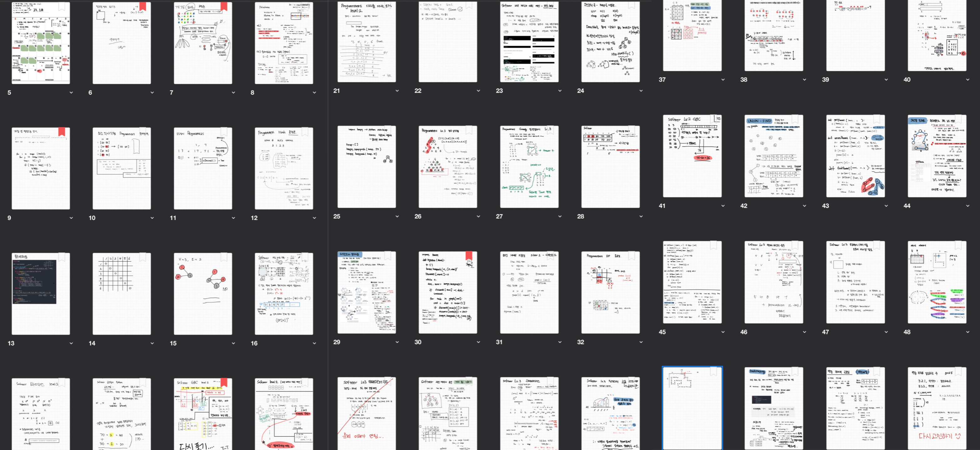This screenshot has width=980, height=450.
Task: Click the page number label 25
Action: 337,217
